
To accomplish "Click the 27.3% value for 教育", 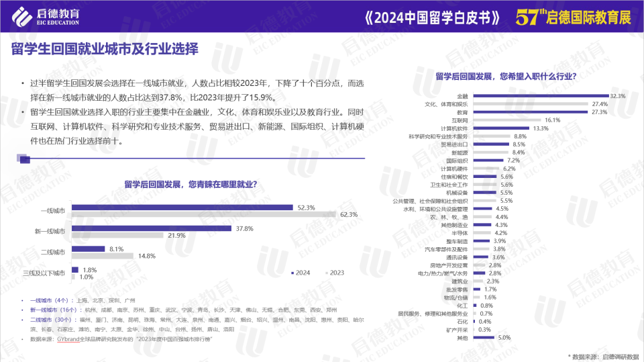I will 599,112.
